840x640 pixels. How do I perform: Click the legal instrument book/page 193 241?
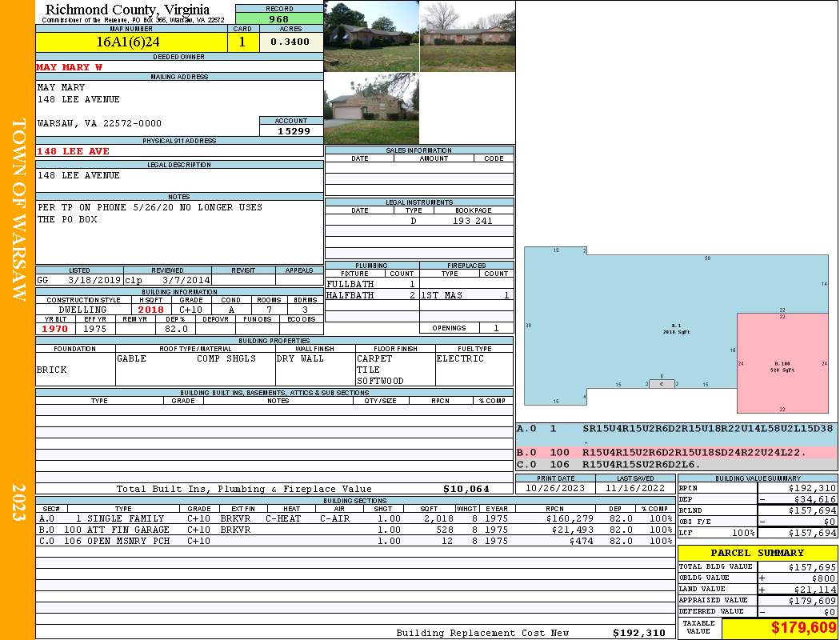coord(472,221)
